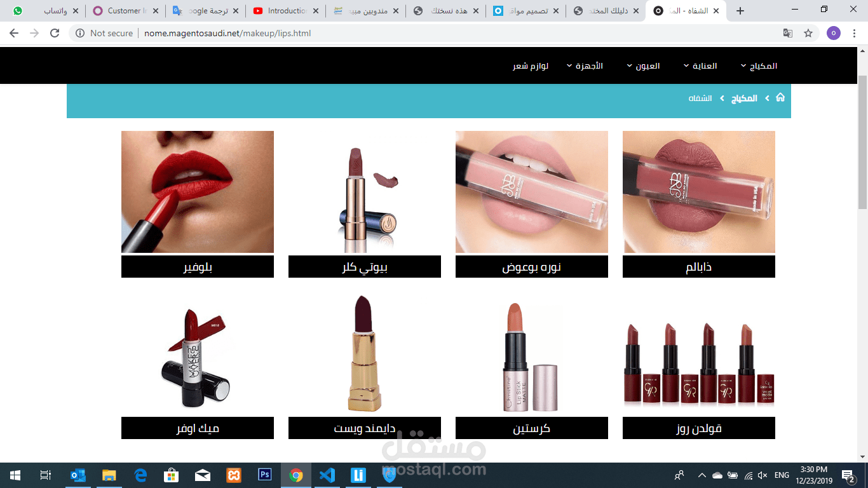Click the ENG language indicator

pyautogui.click(x=782, y=475)
